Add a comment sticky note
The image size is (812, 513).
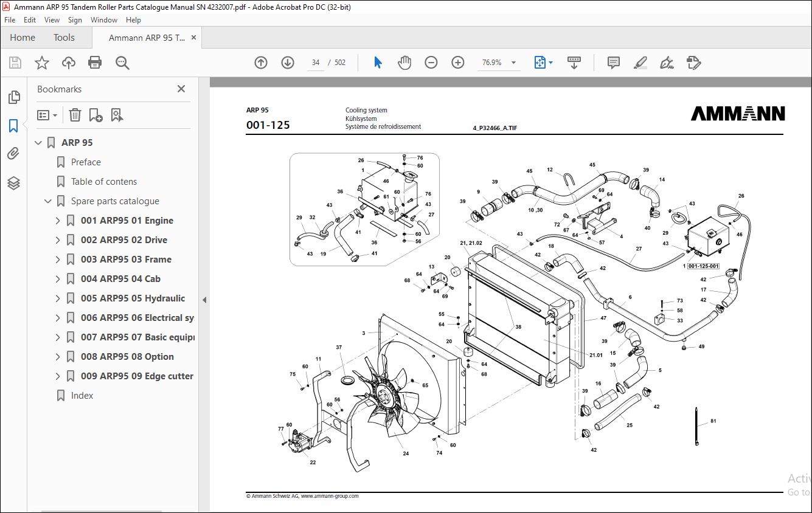(614, 63)
